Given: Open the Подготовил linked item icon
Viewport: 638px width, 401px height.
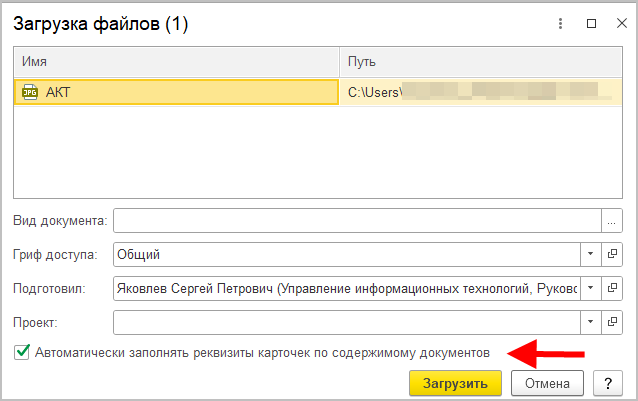Looking at the screenshot, I should (x=612, y=288).
